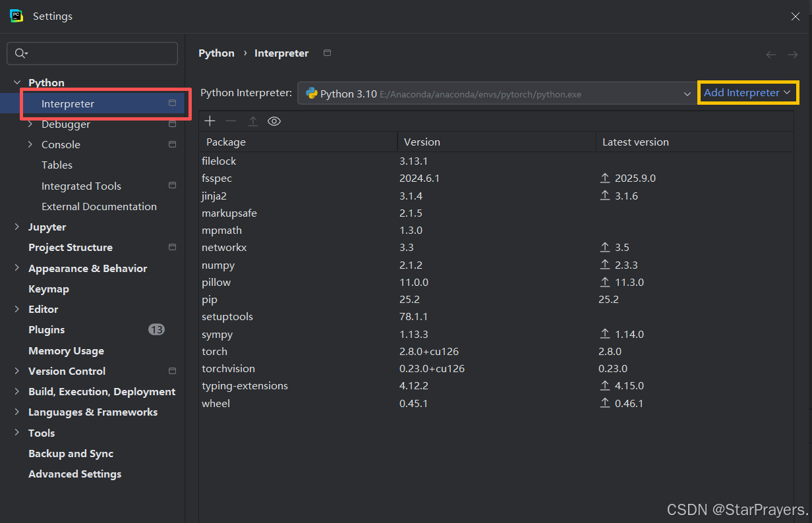Screen dimensions: 812x523
Task: Click project-level icon next to Interpreter breadcrumb
Action: pyautogui.click(x=327, y=53)
